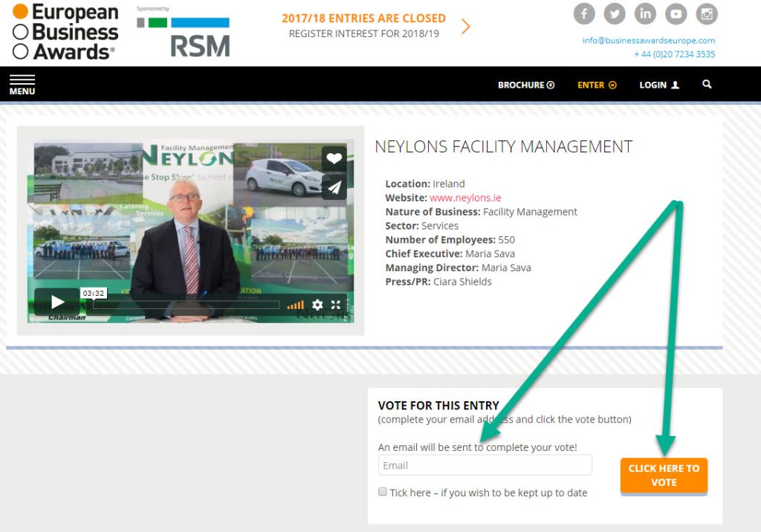Play the Neylons video
The image size is (761, 532).
point(57,302)
